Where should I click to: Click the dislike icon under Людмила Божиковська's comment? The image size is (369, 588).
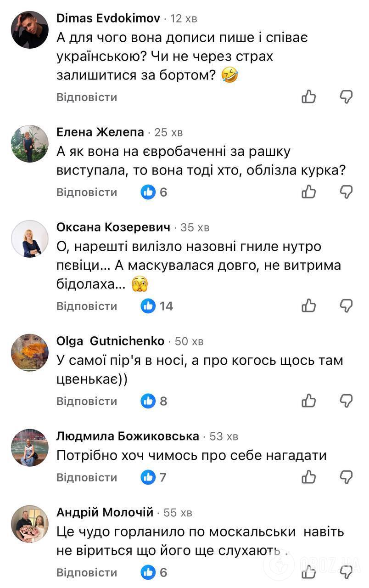[x=346, y=477]
